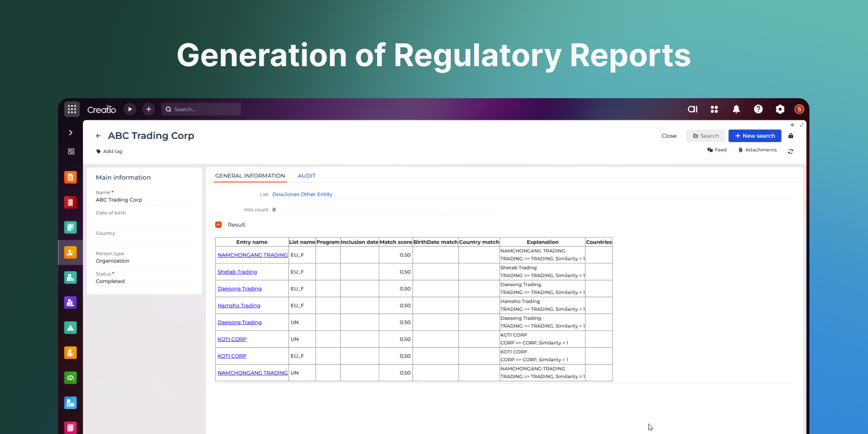Click the plus quick-add icon
Viewport: 868px width, 434px height.
[x=149, y=109]
